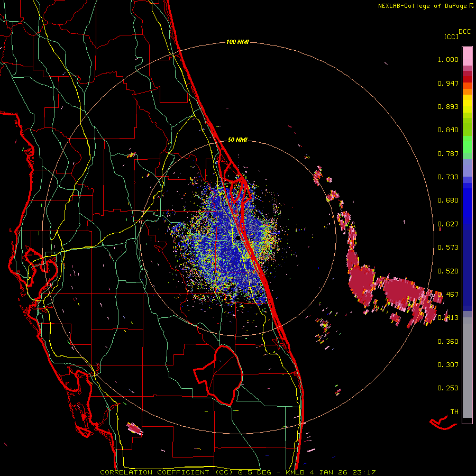Viewport: 476px width, 476px height.
Task: Pick the red swatch beside 0.947
Action: pos(467,79)
